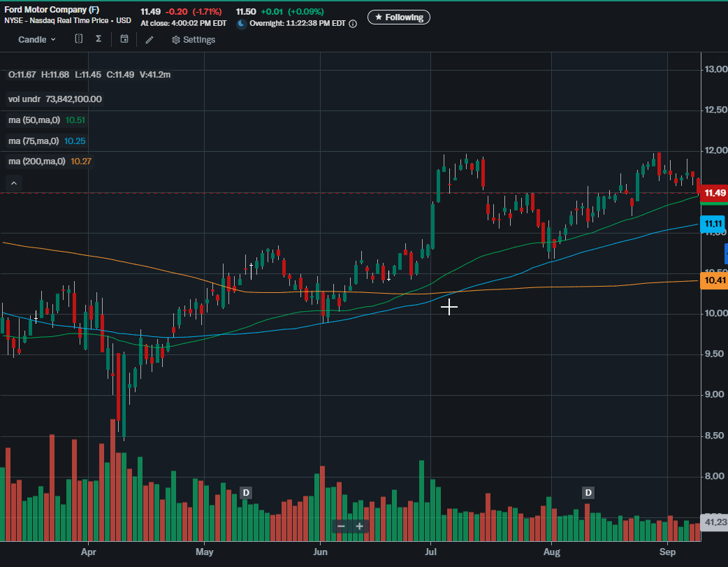
Task: Select the ma (200,ma,0) indicator label
Action: click(36, 162)
